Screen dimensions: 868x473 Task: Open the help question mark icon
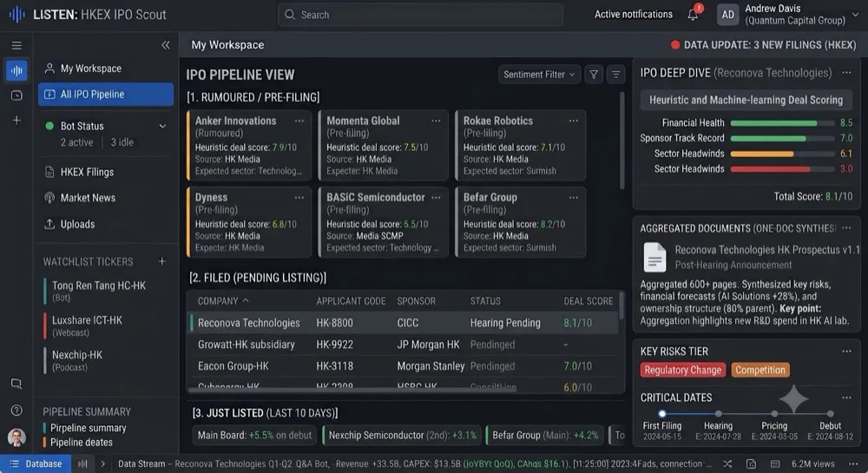point(16,410)
